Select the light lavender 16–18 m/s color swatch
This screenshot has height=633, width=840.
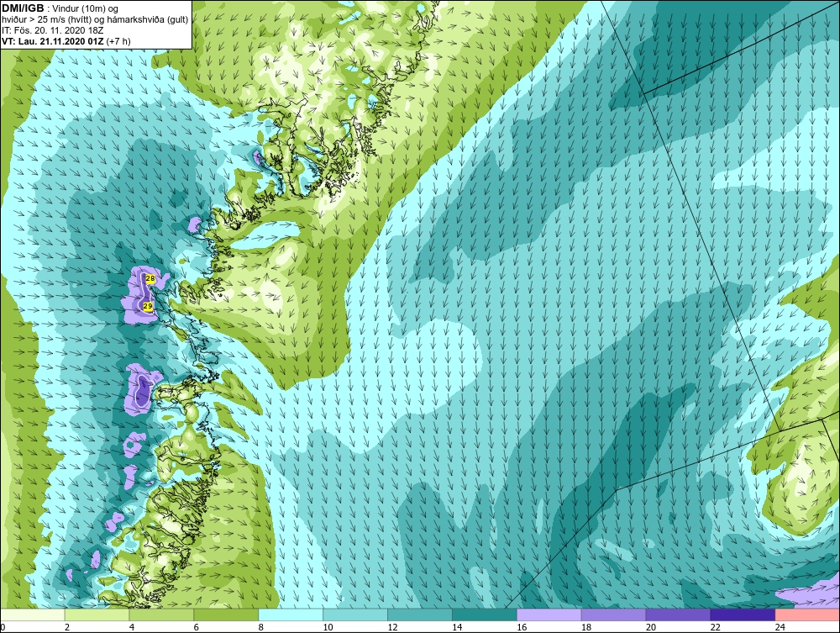[x=549, y=615]
